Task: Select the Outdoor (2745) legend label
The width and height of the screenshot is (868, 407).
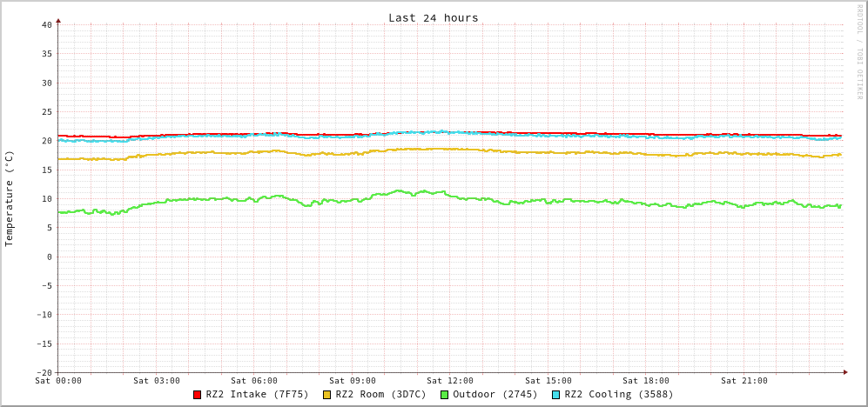Action: click(495, 394)
